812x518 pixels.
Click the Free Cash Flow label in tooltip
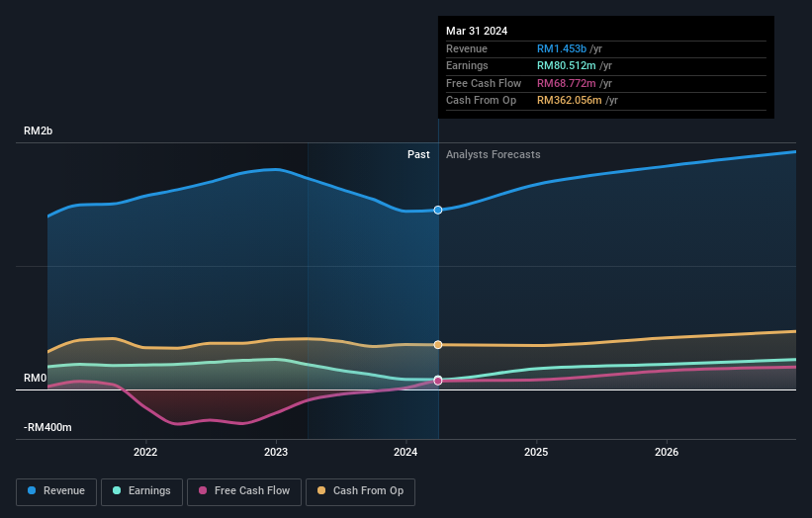(484, 83)
